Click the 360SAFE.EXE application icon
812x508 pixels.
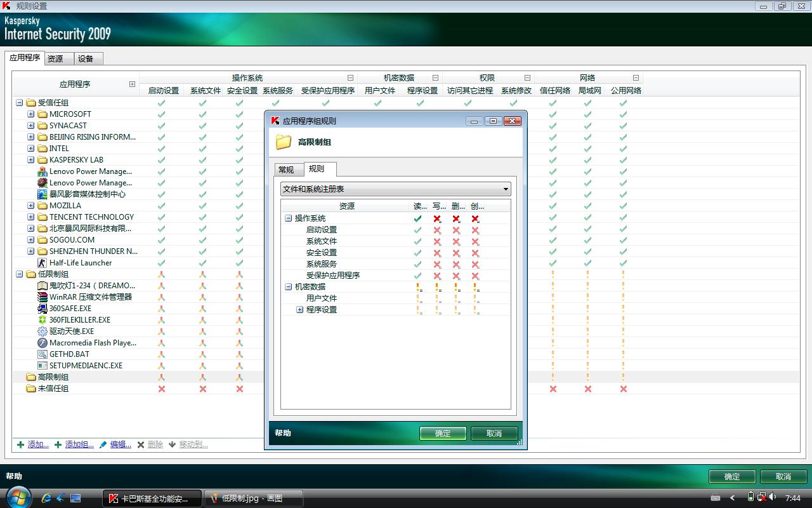pos(43,309)
